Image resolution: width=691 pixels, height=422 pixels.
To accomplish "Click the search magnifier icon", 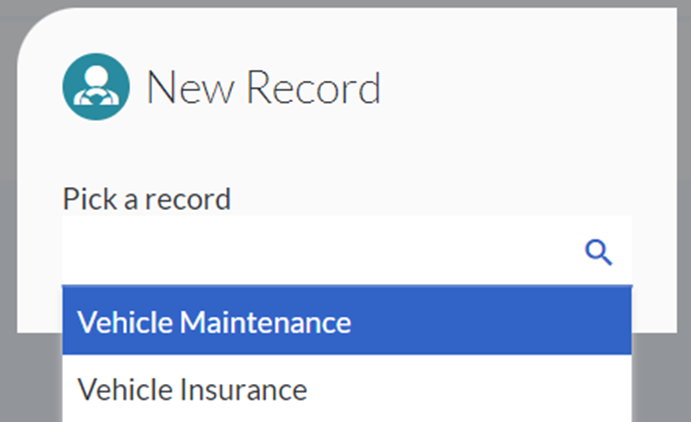I will (x=598, y=253).
